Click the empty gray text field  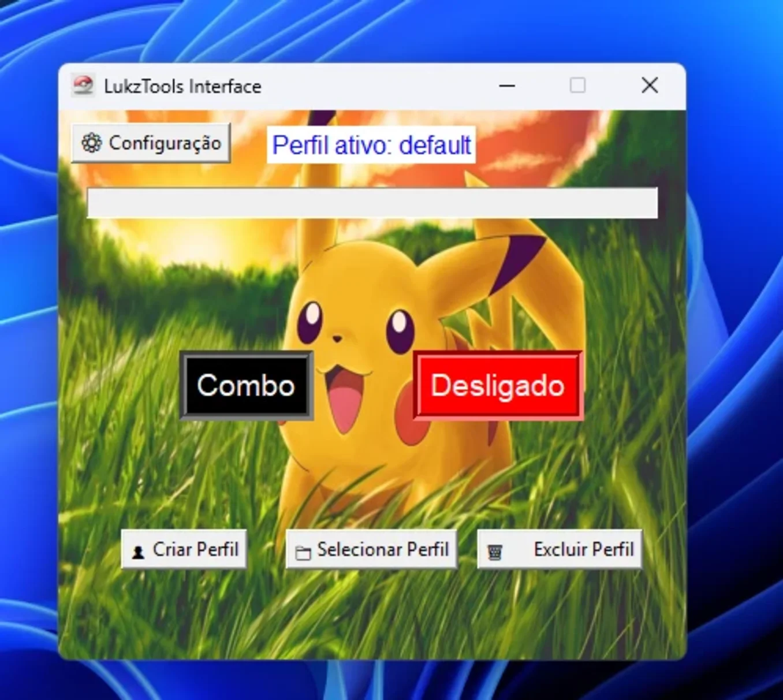372,203
